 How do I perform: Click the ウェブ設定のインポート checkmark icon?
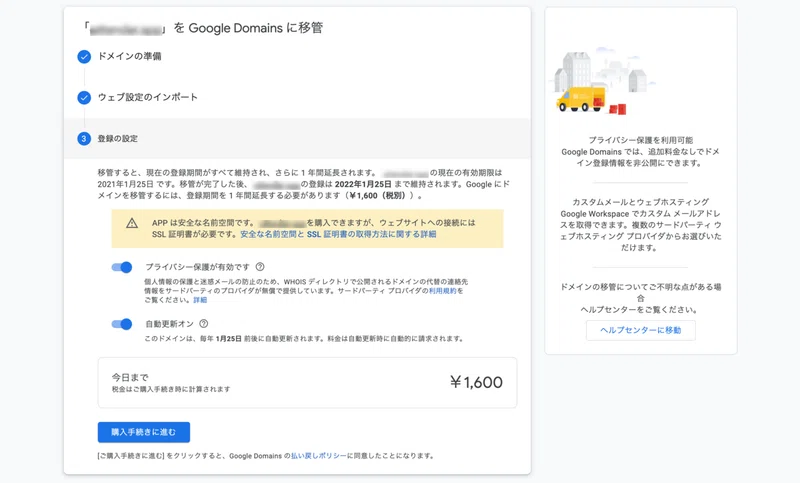tap(84, 97)
